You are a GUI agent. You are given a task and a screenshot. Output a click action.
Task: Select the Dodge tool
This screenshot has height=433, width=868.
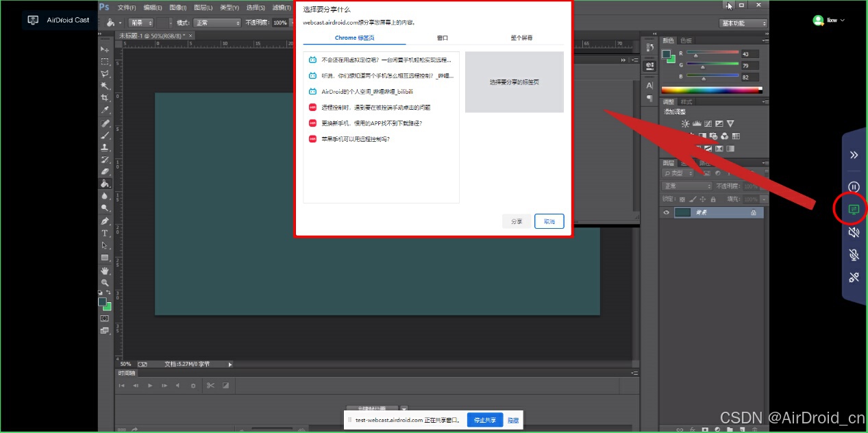click(x=105, y=208)
